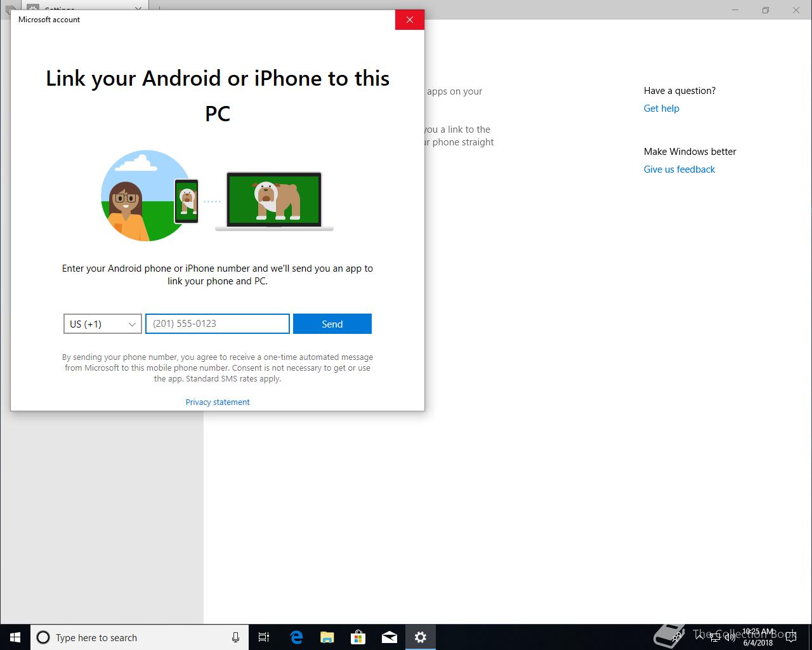
Task: Open the Action Center notification icon
Action: 791,637
